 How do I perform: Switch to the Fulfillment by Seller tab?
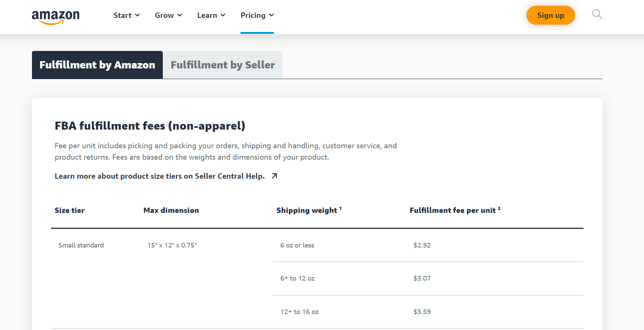coord(223,65)
